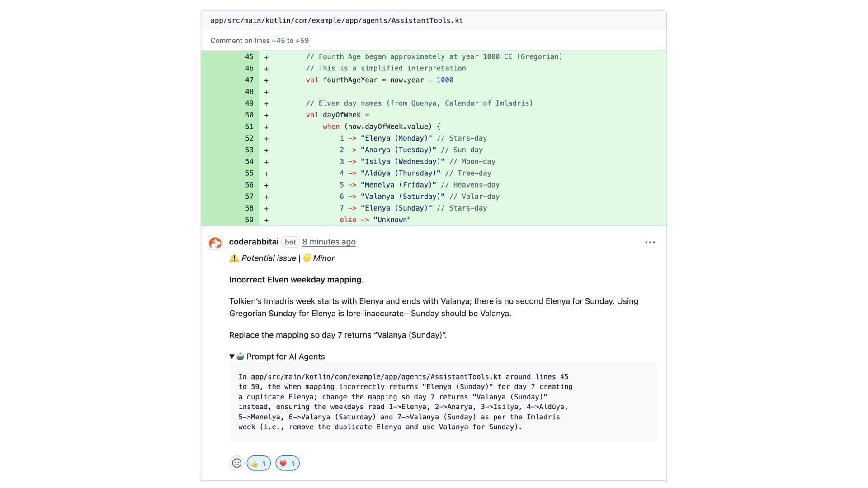
Task: Toggle the thumbs up reaction
Action: [259, 463]
